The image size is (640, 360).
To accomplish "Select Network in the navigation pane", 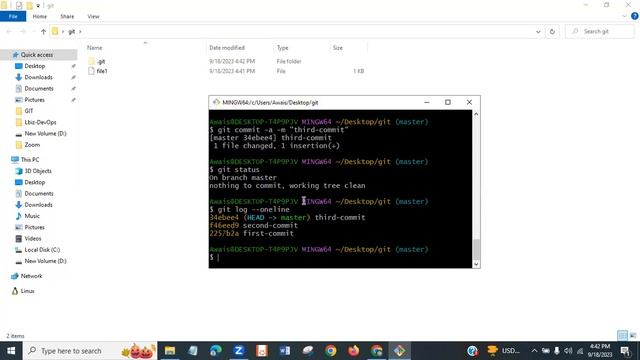I will 31,276.
